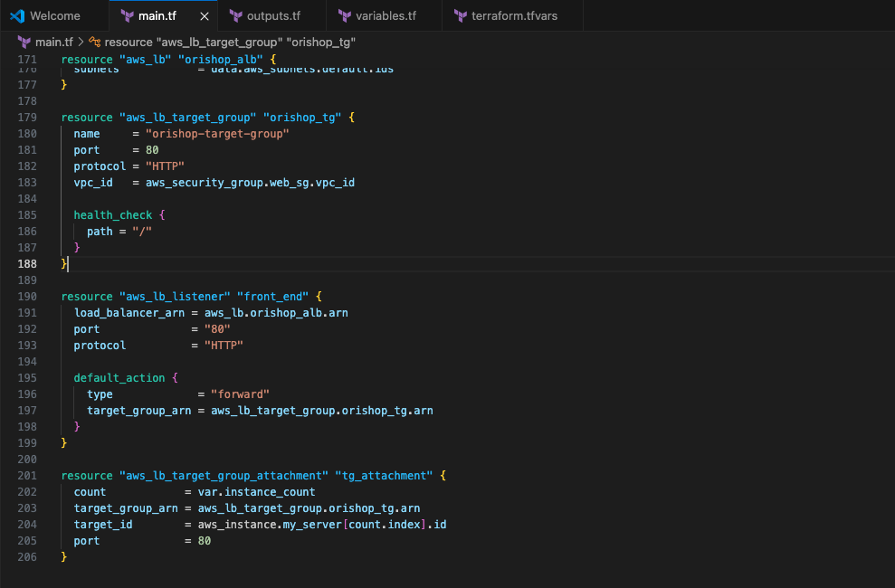The height and width of the screenshot is (588, 895).
Task: Click line number 201 in the gutter
Action: [29, 475]
